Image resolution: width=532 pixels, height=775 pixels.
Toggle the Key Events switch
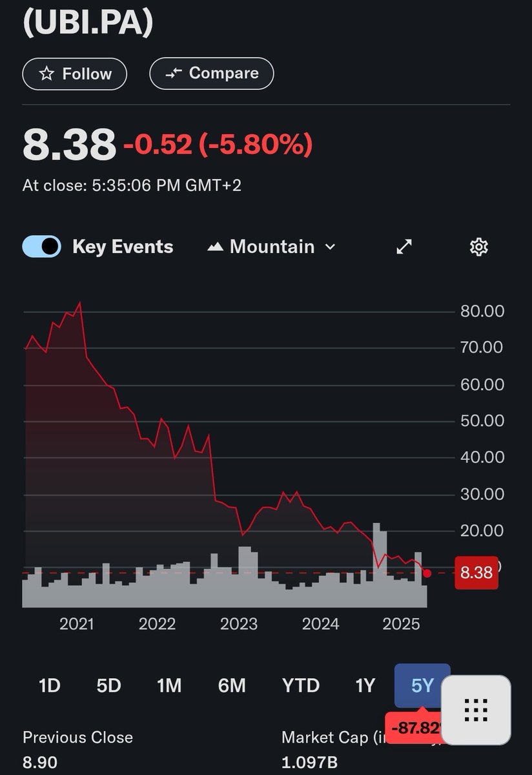point(42,247)
